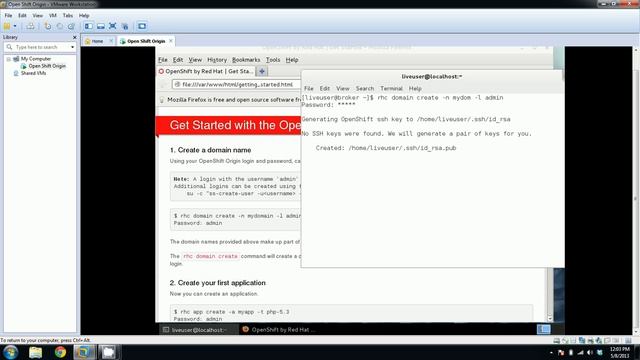Click the Unity mode toolbar icon
640x360 pixels.
click(x=125, y=26)
